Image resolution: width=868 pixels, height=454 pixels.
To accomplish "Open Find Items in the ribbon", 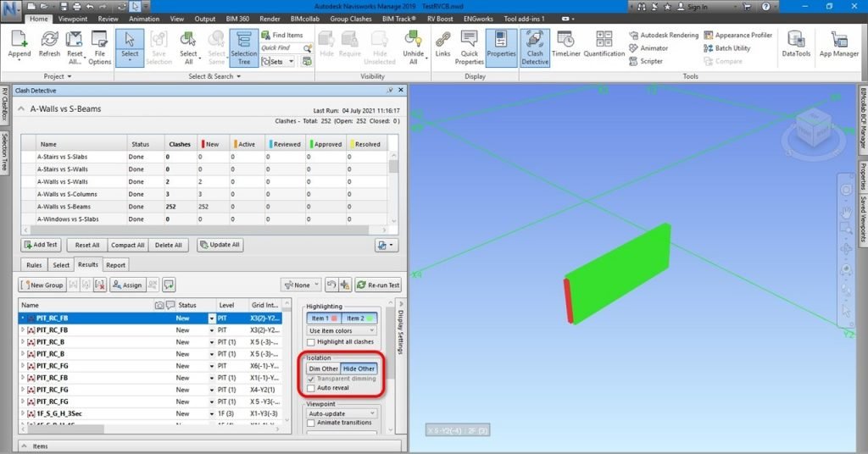I will 282,35.
